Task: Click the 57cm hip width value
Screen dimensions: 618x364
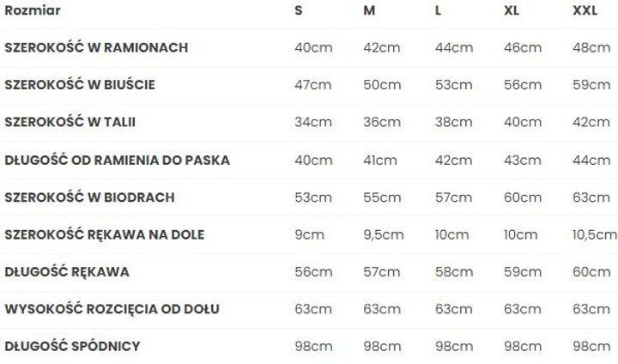Action: pos(453,197)
